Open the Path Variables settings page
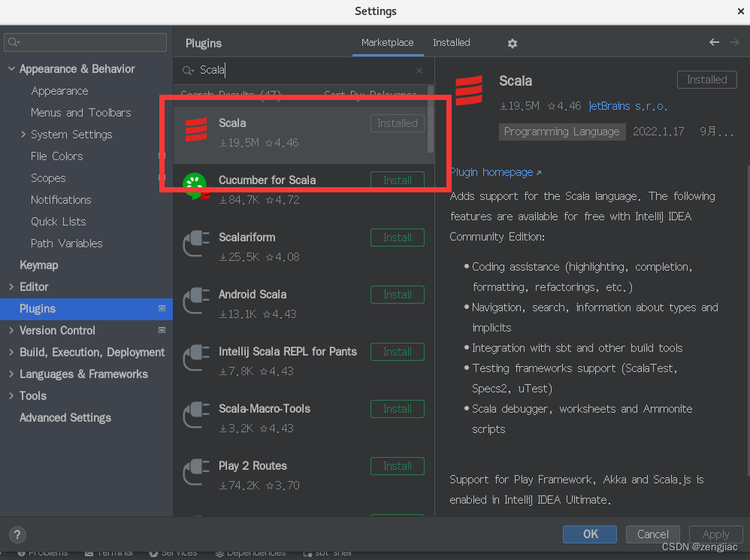 (x=66, y=244)
